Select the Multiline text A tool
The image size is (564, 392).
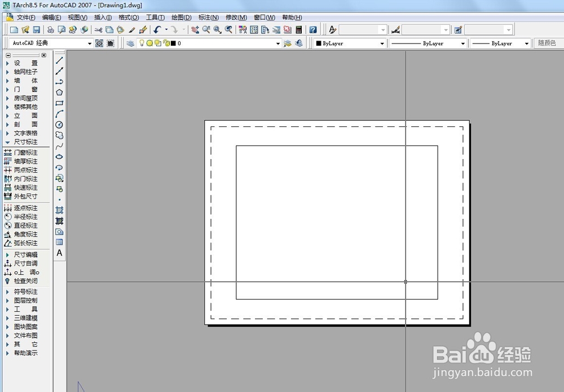coord(59,253)
